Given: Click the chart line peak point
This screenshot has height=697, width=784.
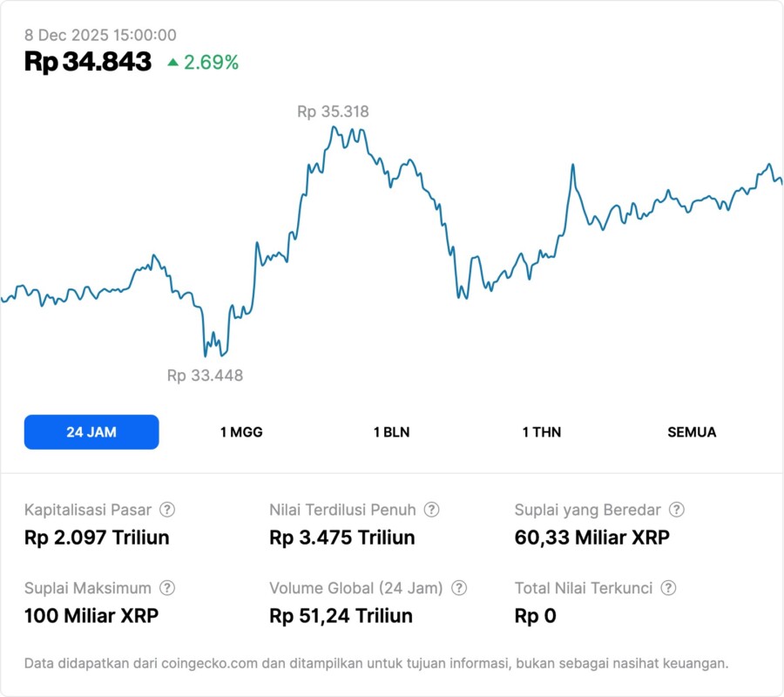Looking at the screenshot, I should pos(335,128).
